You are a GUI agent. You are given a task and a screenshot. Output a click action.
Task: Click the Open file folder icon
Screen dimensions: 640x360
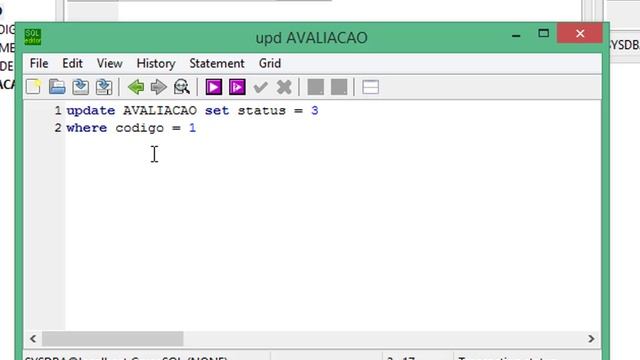pos(57,87)
